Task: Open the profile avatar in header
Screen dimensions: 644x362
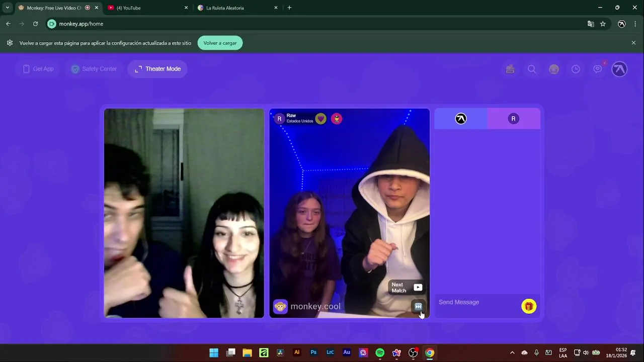Action: pyautogui.click(x=619, y=69)
